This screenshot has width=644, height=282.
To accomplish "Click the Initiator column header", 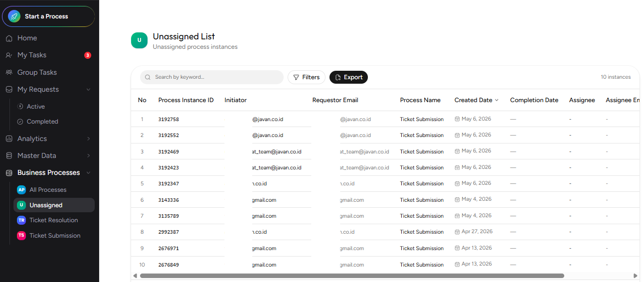I will coord(236,100).
